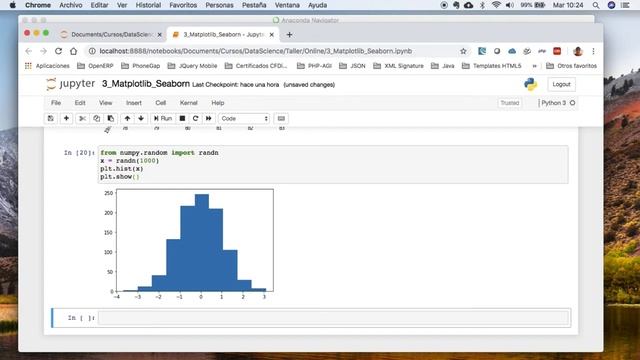Screen dimensions: 640x360
Task: Click the red extension icon in Chrome toolbar
Action: coord(557,51)
